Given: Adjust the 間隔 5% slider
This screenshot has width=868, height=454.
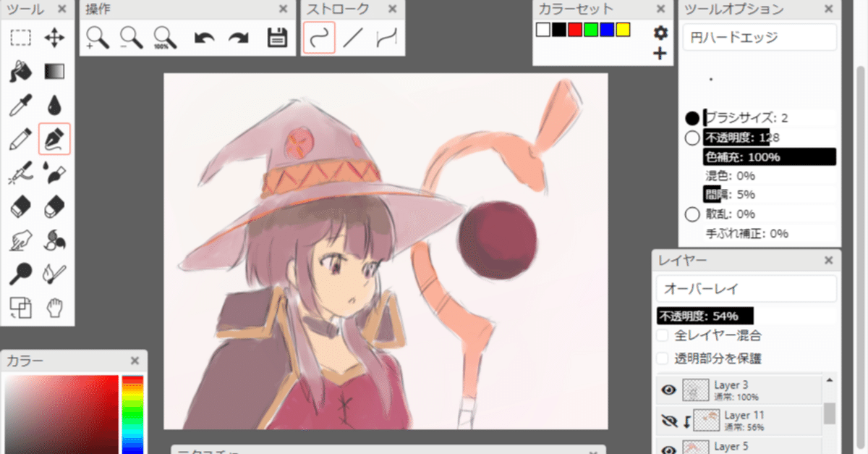Looking at the screenshot, I should (x=770, y=195).
